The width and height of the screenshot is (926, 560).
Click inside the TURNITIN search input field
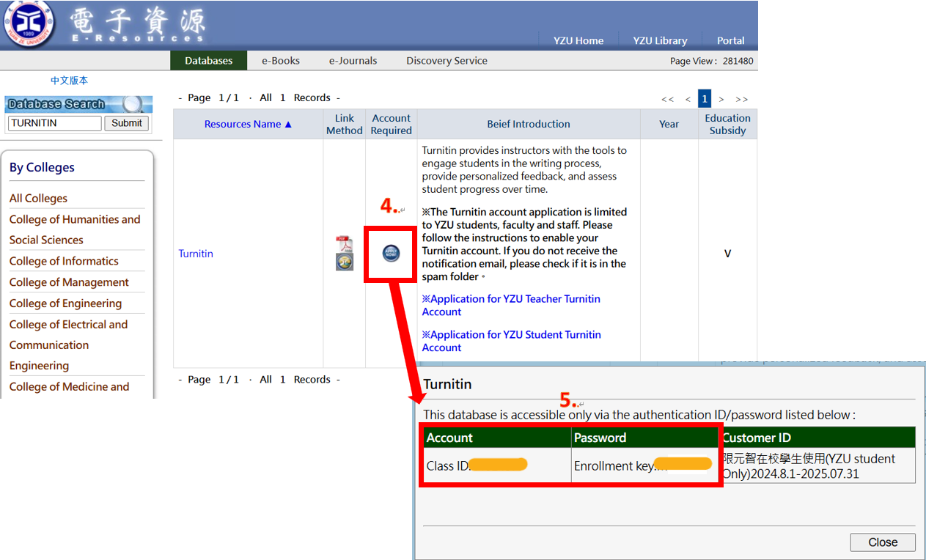click(x=54, y=123)
